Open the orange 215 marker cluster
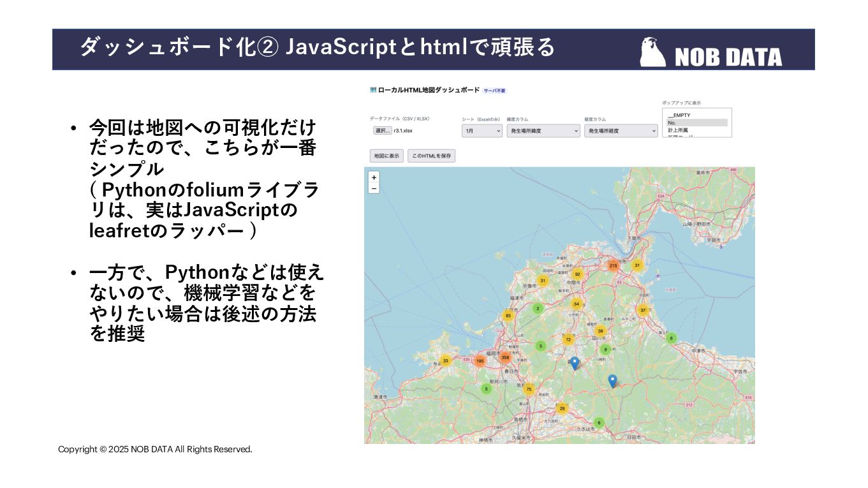The width and height of the screenshot is (868, 488). click(x=613, y=265)
